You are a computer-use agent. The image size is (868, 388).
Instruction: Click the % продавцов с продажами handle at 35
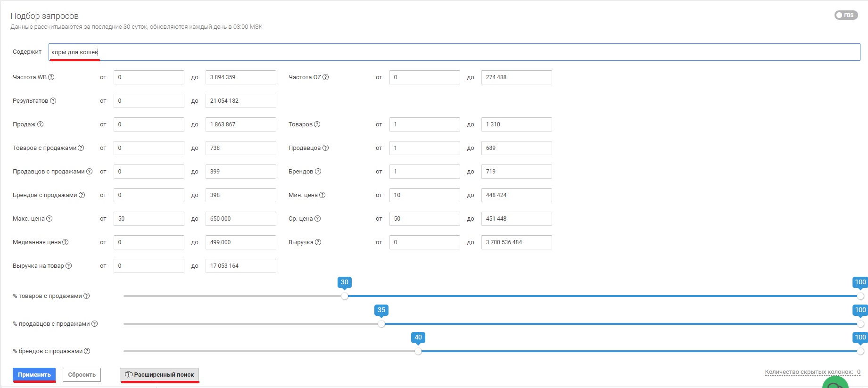[x=381, y=324]
